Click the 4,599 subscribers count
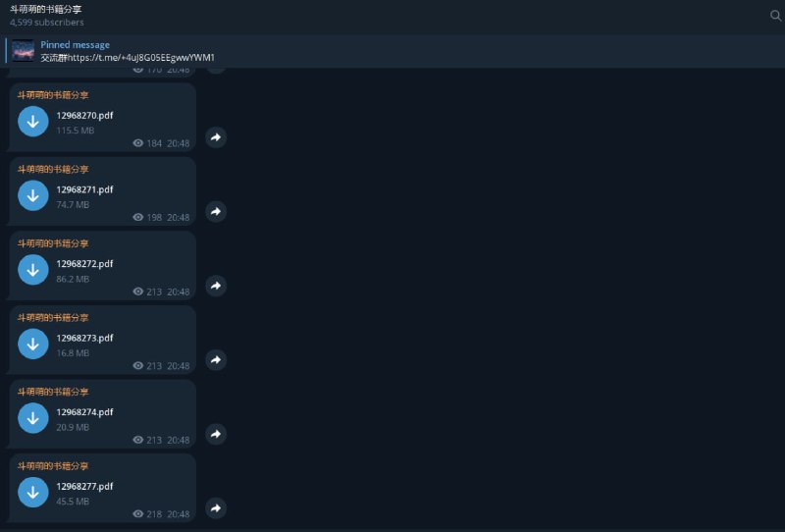Screen dimensions: 785x532 (46, 22)
